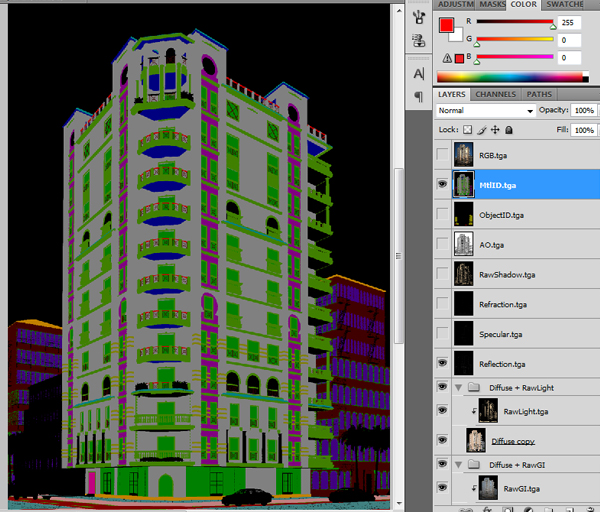This screenshot has height=512, width=600.
Task: Hide the MtlID.tga layer
Action: tap(442, 184)
